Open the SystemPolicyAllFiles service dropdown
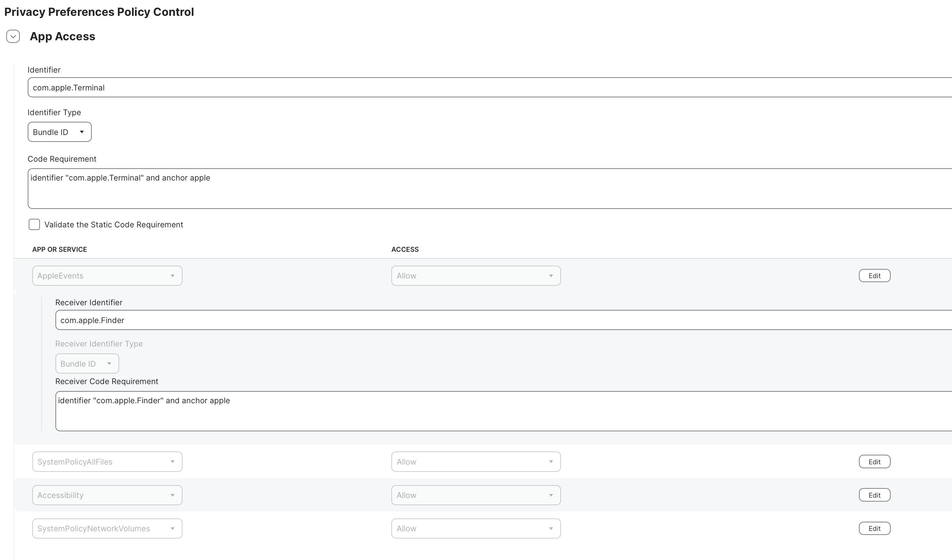 [x=107, y=461]
